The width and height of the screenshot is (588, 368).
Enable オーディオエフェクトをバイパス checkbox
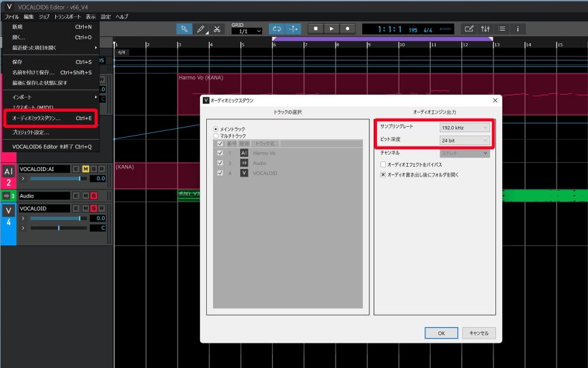(383, 164)
